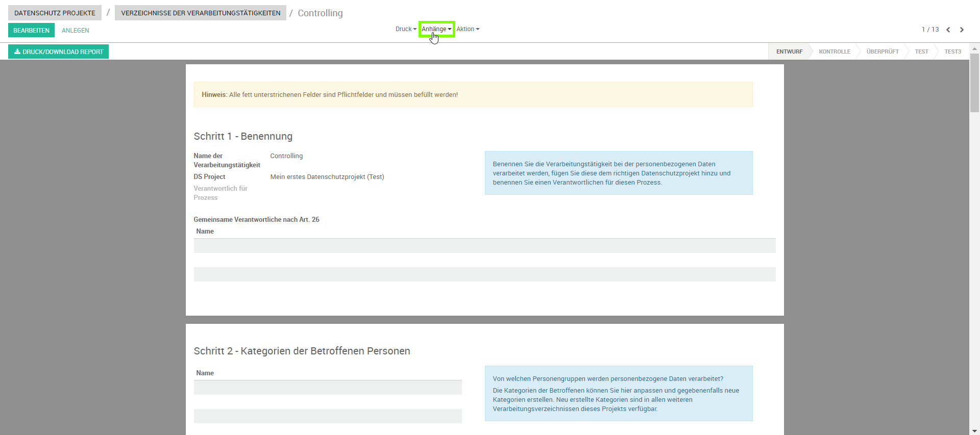This screenshot has width=980, height=435.
Task: Go to the previous record arrow
Action: [948, 30]
